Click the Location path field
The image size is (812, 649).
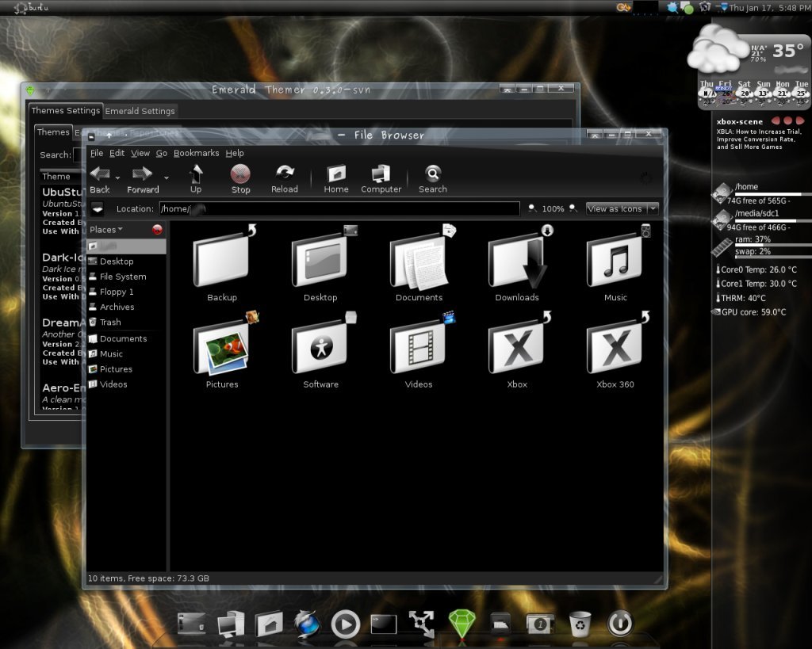click(339, 208)
